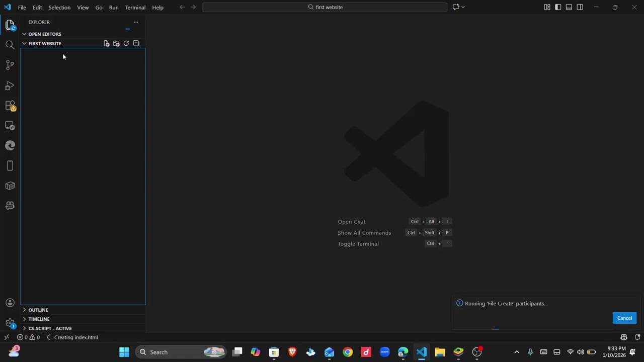Open Customize Layout options
This screenshot has height=362, width=644.
547,7
